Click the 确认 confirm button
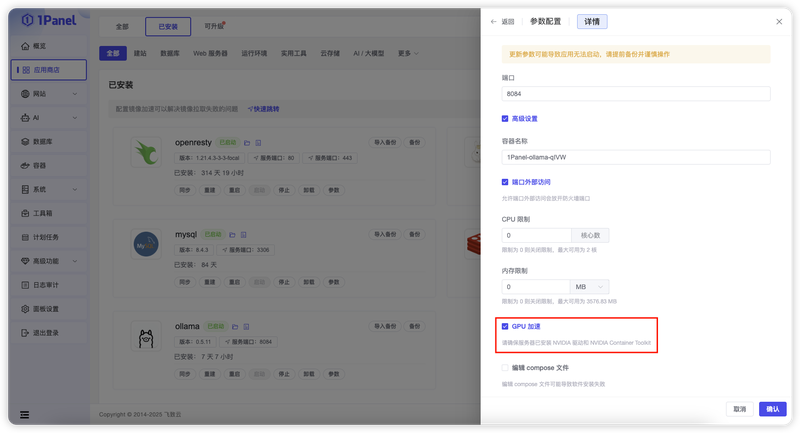Image resolution: width=800 pixels, height=433 pixels. click(772, 409)
